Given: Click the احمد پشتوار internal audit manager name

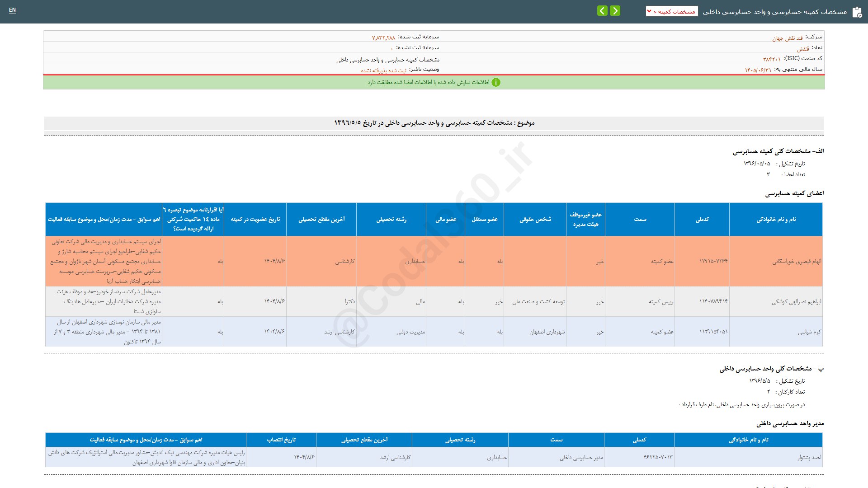Looking at the screenshot, I should point(809,457).
